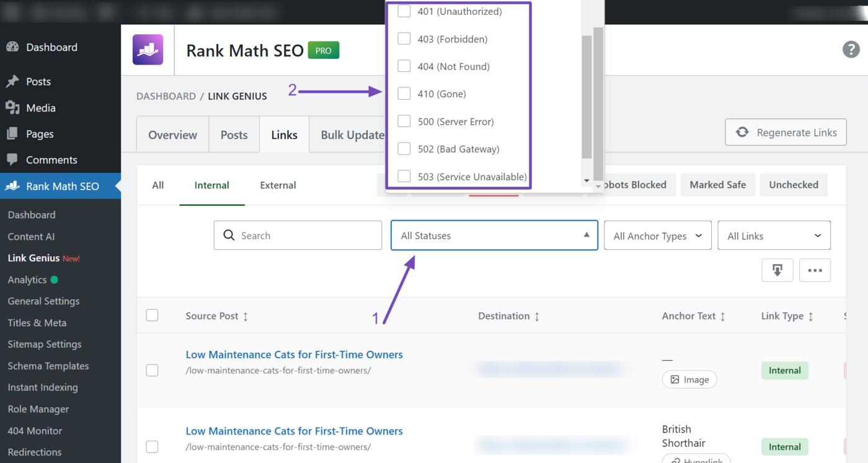
Task: Click the Dashboard gauge icon in sidebar
Action: coord(12,47)
